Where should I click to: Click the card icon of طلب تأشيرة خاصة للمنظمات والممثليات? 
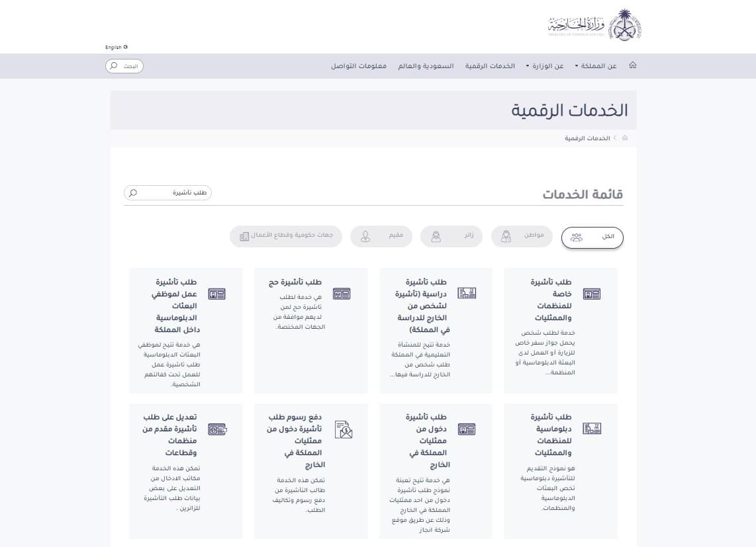tap(592, 294)
